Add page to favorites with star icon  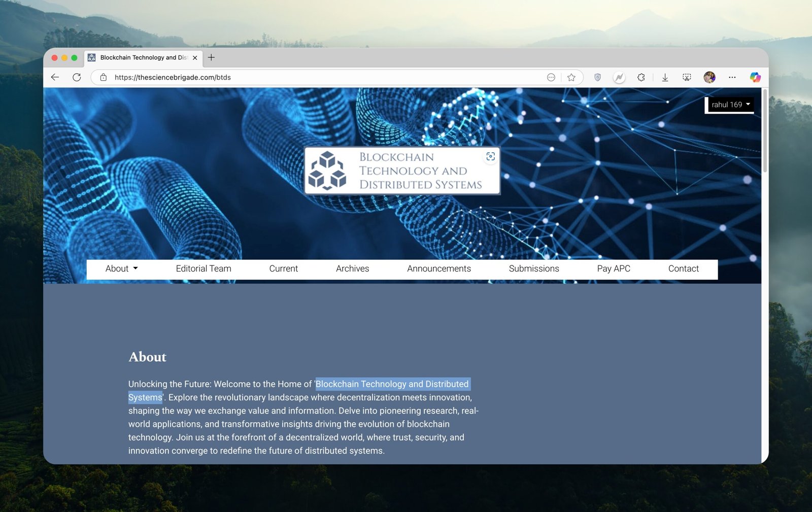[571, 77]
